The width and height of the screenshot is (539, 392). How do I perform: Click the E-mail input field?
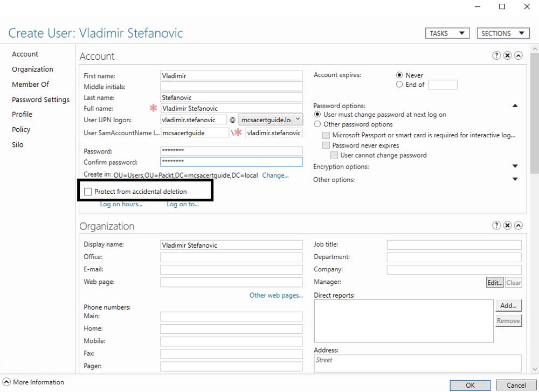tap(231, 270)
